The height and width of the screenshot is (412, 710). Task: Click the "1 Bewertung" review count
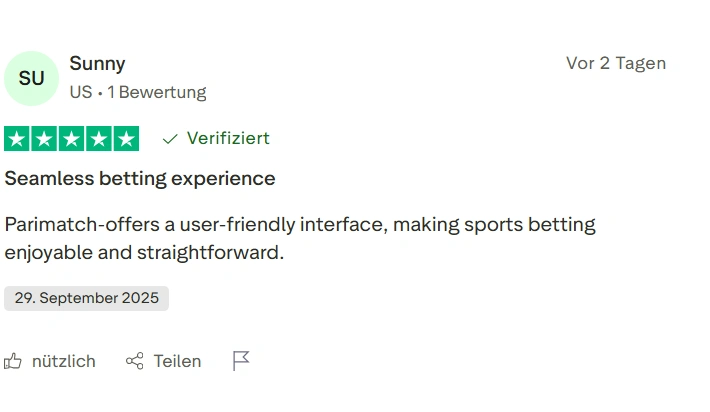point(157,92)
